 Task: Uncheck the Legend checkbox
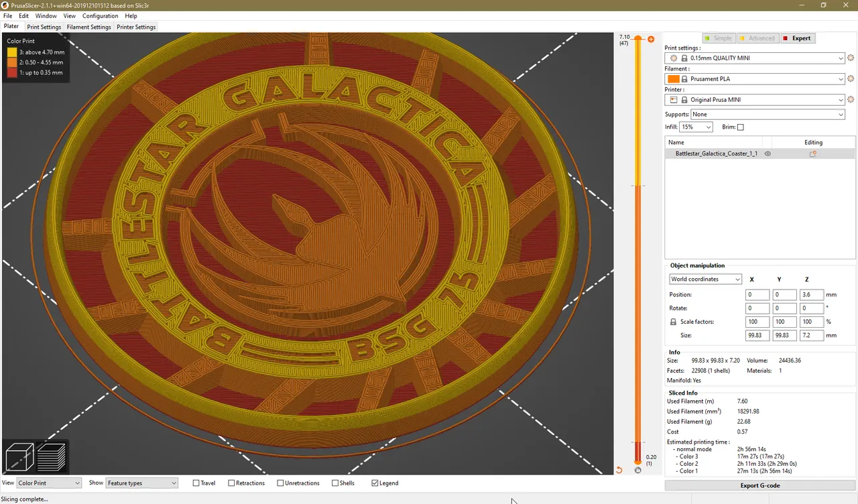(375, 483)
